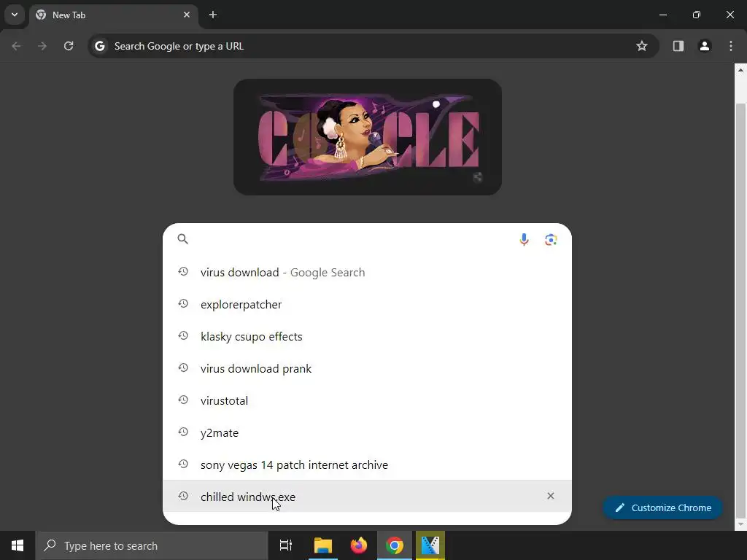This screenshot has height=560, width=747.
Task: Open the Windows Start menu
Action: (x=18, y=545)
